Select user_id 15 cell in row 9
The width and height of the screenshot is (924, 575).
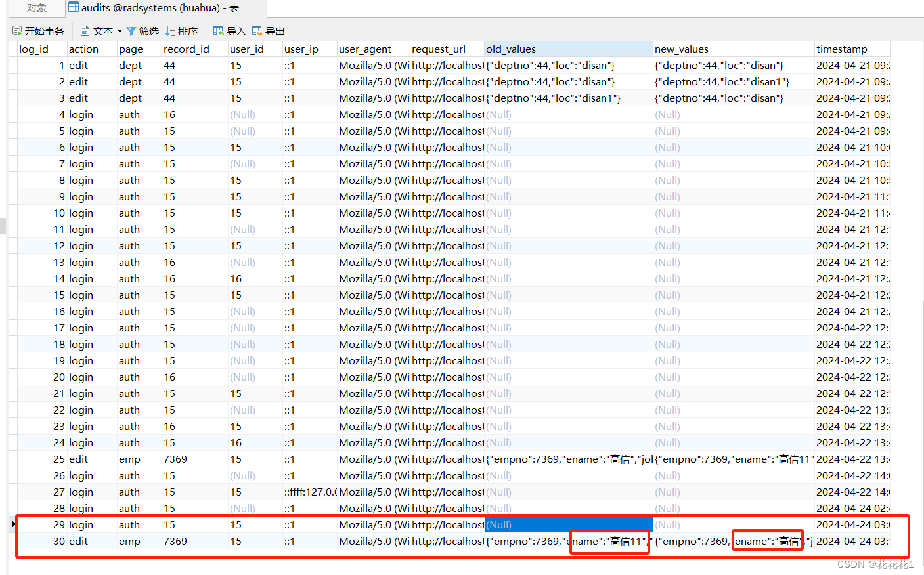[255, 196]
